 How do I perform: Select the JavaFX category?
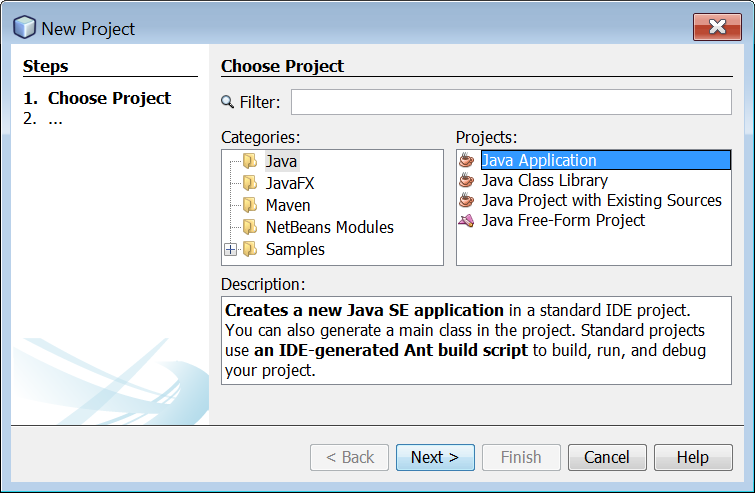(x=290, y=183)
